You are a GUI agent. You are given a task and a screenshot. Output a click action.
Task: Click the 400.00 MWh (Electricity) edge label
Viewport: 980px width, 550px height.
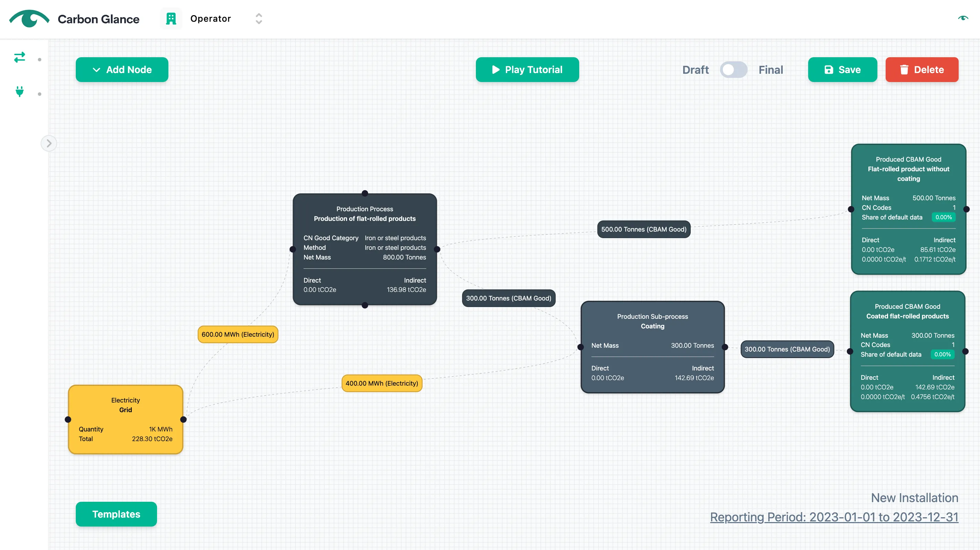point(382,383)
